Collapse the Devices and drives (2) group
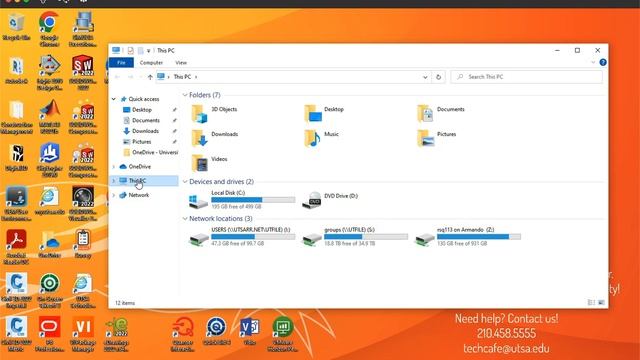This screenshot has width=640, height=360. point(185,182)
